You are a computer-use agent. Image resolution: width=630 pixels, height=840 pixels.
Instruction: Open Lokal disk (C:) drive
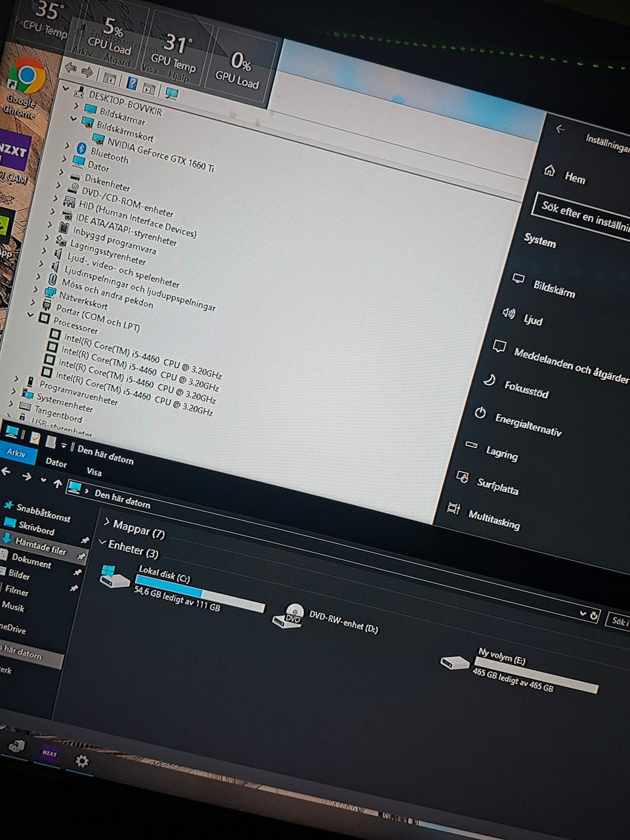181,587
